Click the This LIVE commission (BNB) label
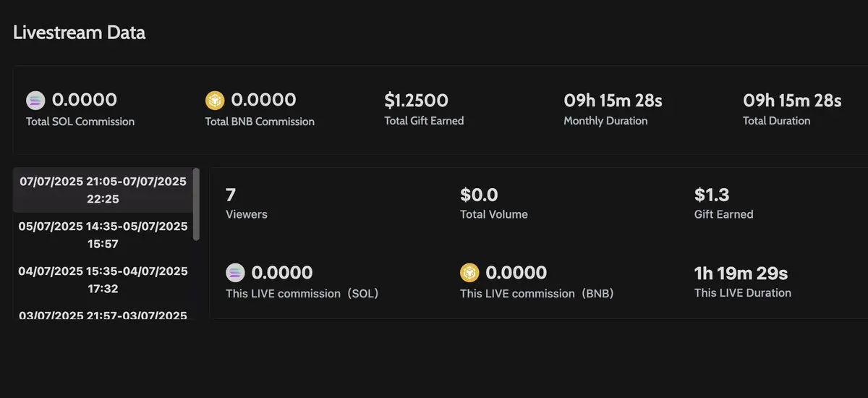868x398 pixels. point(537,294)
